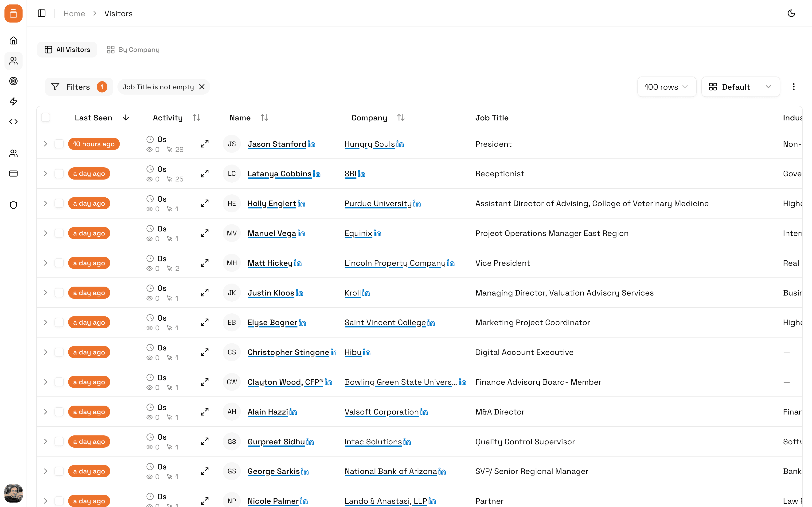The image size is (812, 507).
Task: Select the Holly Englert row checkbox
Action: (x=59, y=204)
